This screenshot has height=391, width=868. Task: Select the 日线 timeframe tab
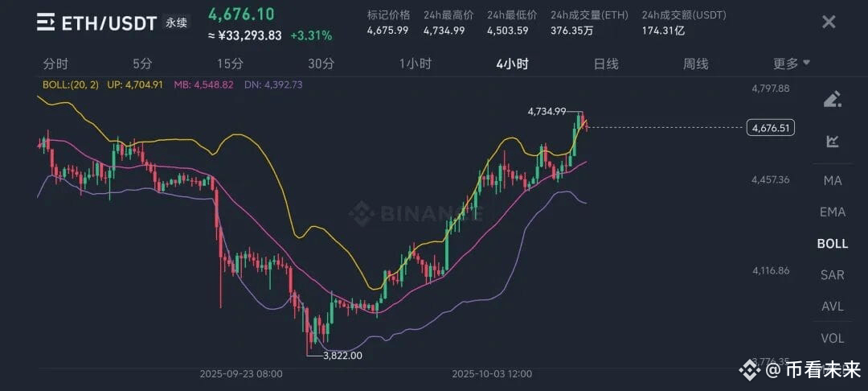coord(606,64)
